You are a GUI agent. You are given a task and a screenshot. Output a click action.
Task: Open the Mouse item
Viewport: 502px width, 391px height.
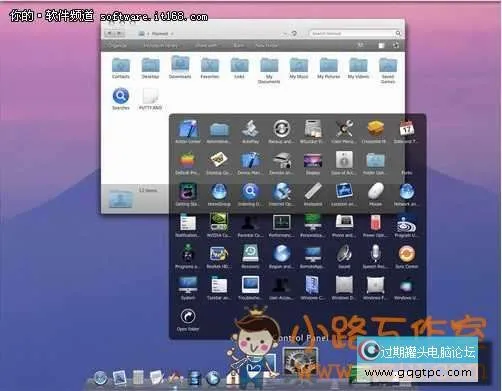click(x=375, y=194)
